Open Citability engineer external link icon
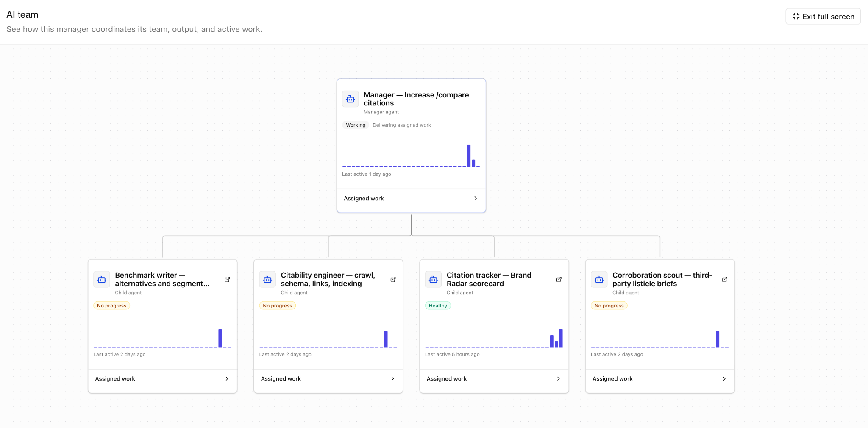868x428 pixels. pyautogui.click(x=393, y=279)
